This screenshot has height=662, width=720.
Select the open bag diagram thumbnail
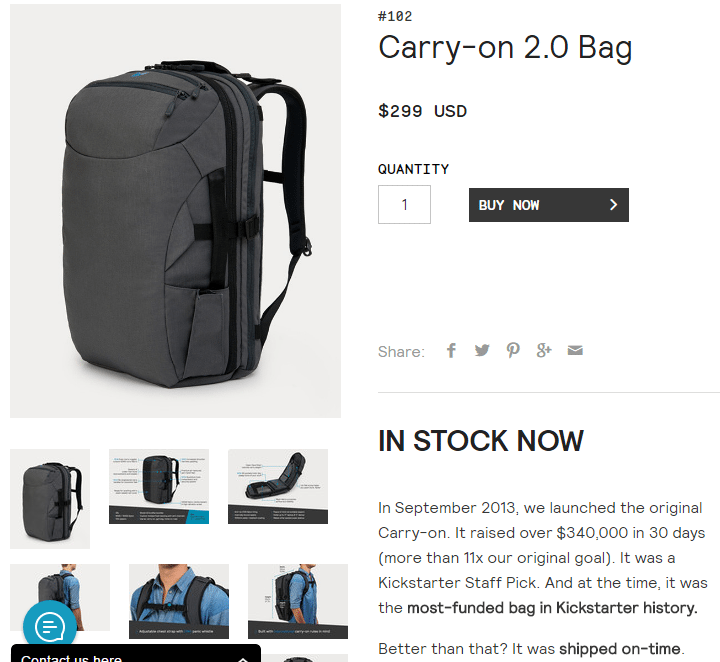pyautogui.click(x=278, y=486)
